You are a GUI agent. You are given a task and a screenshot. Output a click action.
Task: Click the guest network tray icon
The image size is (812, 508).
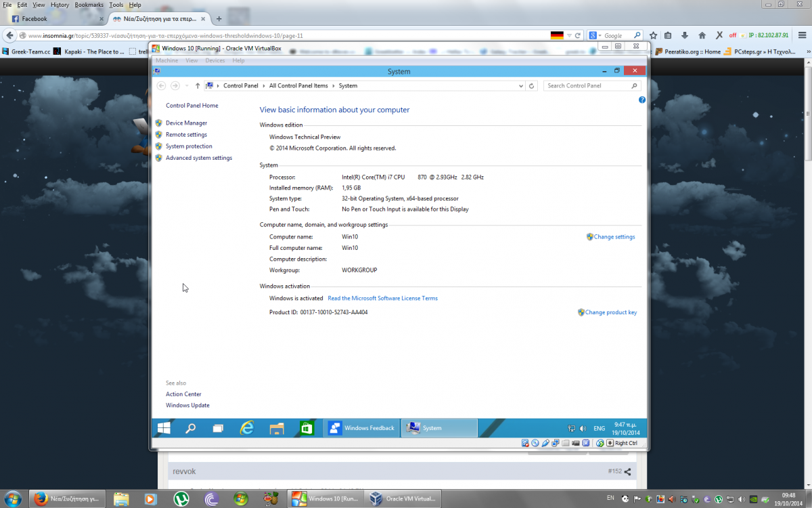pos(572,428)
